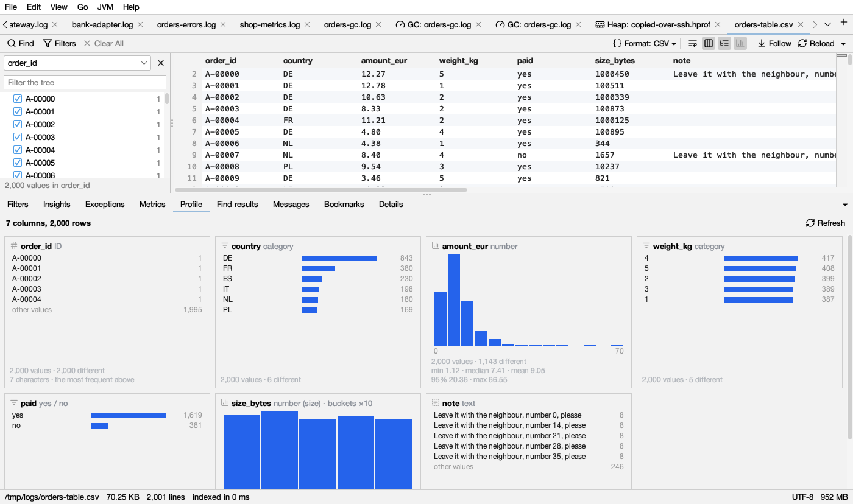Screen dimensions: 853x504
Task: Open the JVM menu
Action: click(105, 7)
